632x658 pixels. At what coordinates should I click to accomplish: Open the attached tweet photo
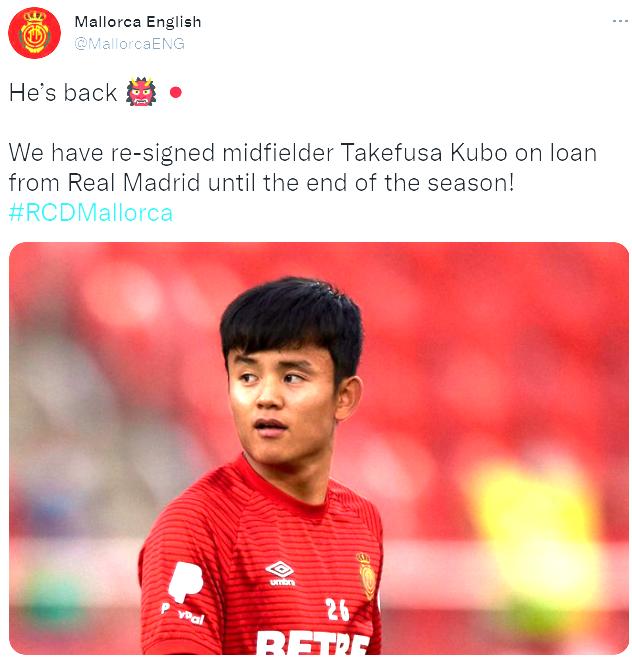[319, 448]
